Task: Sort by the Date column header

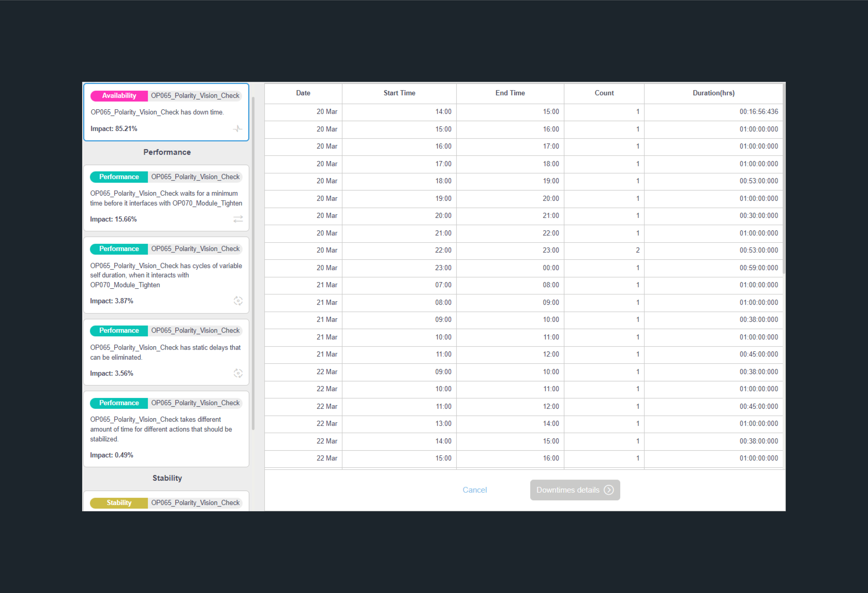Action: pyautogui.click(x=303, y=93)
